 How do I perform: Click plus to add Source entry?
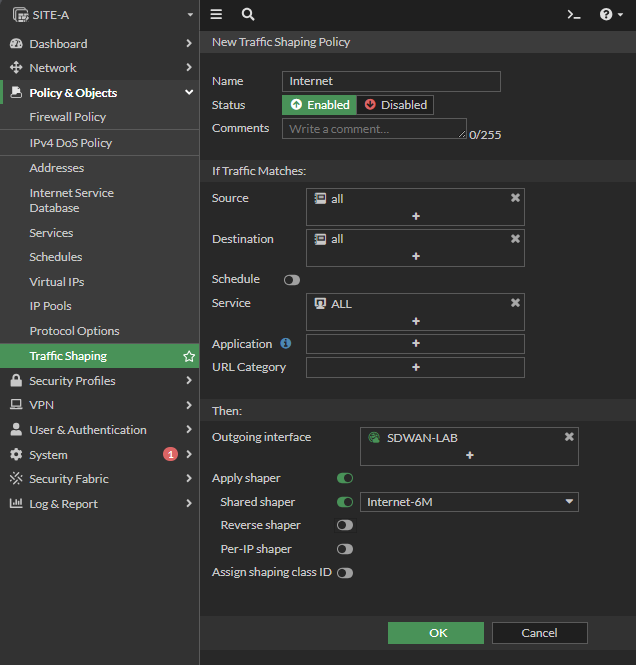tap(415, 216)
